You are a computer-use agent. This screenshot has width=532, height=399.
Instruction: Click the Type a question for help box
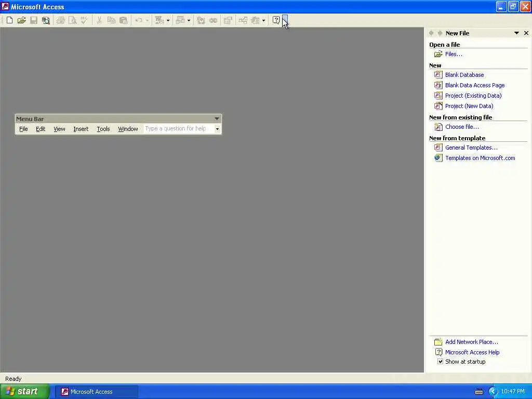click(x=179, y=129)
